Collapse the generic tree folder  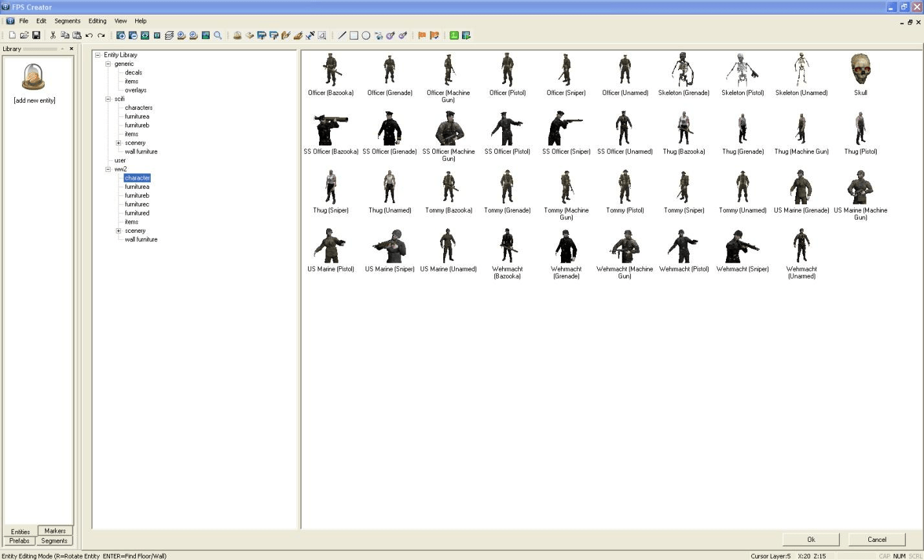point(108,64)
